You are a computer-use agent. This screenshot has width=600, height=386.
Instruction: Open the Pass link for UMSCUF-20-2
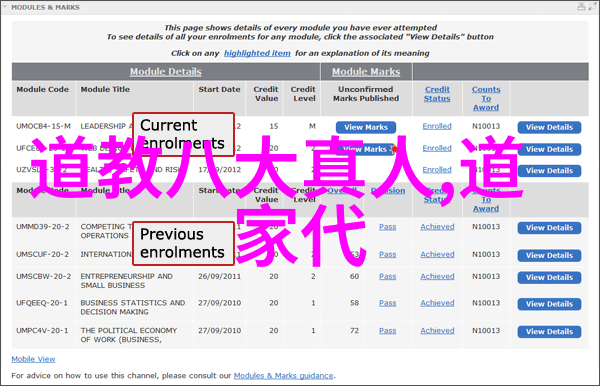click(388, 254)
